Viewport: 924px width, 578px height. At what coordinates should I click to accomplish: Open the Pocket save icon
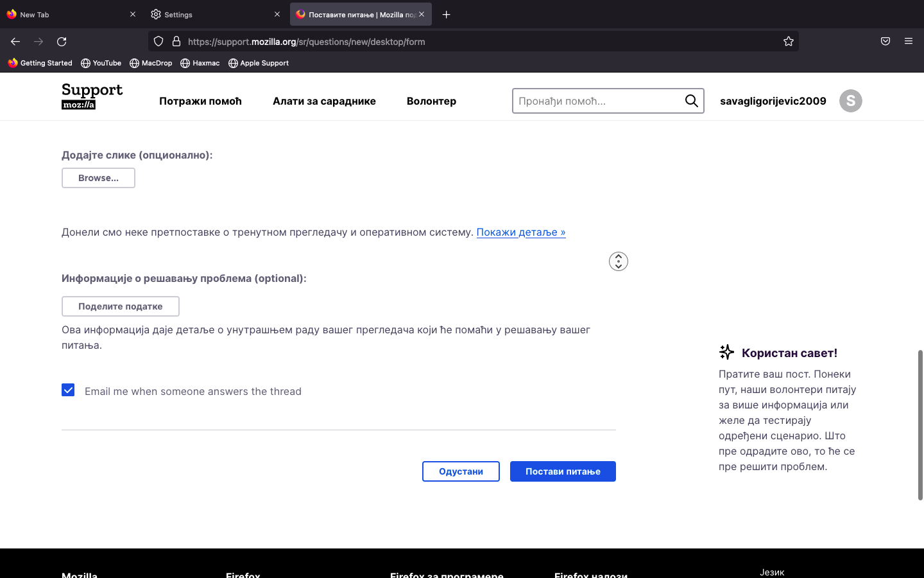[x=885, y=42]
